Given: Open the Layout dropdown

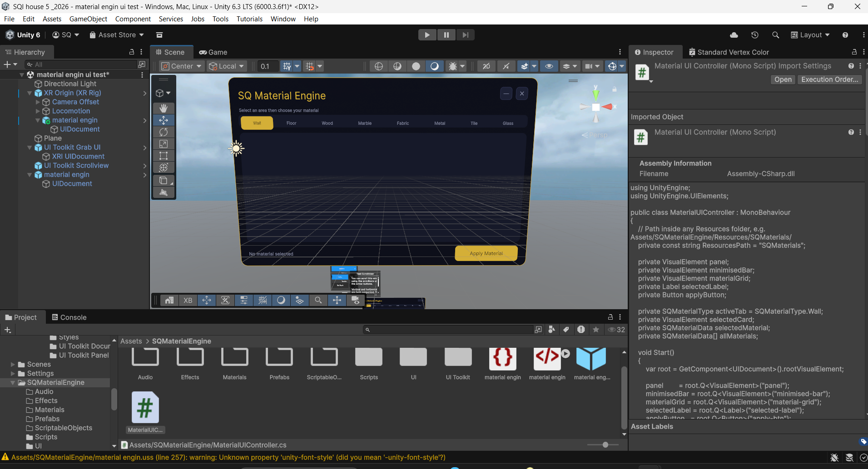Looking at the screenshot, I should coord(810,35).
